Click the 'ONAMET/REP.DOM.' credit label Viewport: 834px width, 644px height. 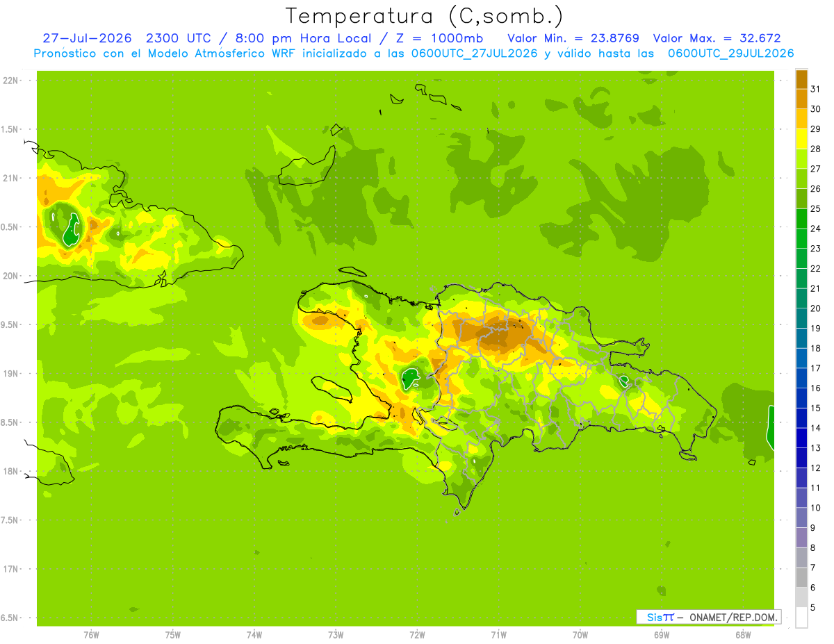click(x=733, y=617)
